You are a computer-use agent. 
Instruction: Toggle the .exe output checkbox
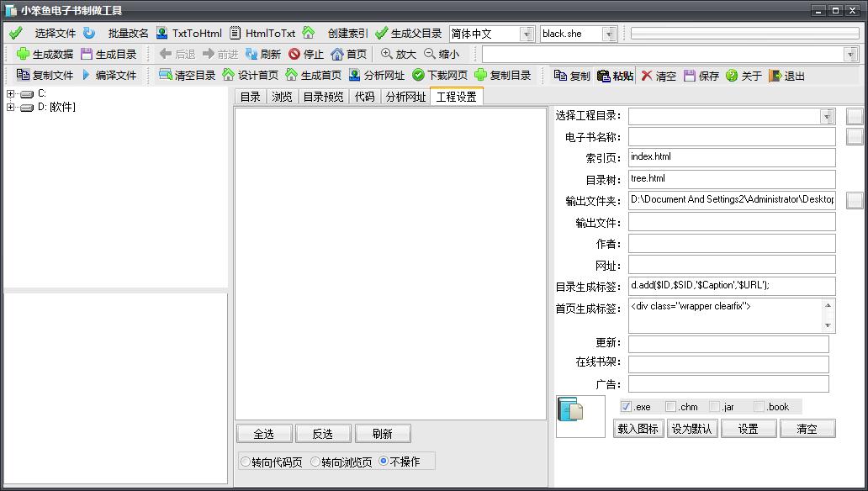point(626,407)
